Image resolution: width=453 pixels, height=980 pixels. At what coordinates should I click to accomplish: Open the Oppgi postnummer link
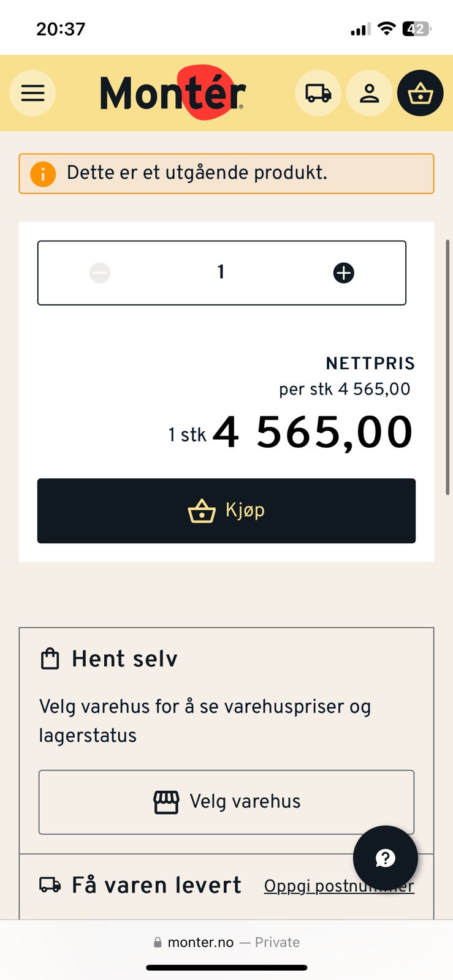[x=339, y=886]
